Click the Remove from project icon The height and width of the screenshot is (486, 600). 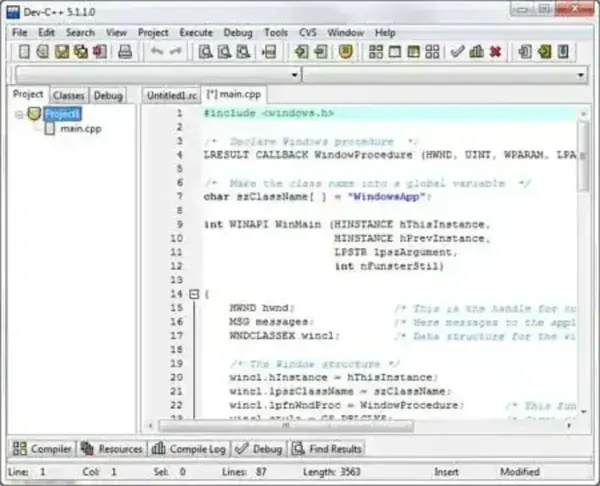point(321,51)
